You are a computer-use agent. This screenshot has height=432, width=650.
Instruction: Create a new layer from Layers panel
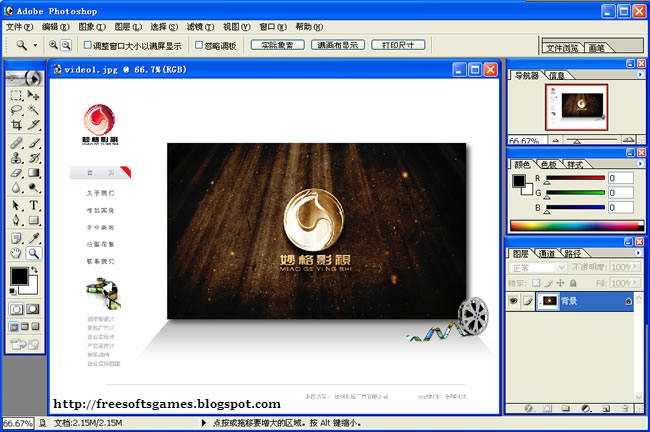606,408
